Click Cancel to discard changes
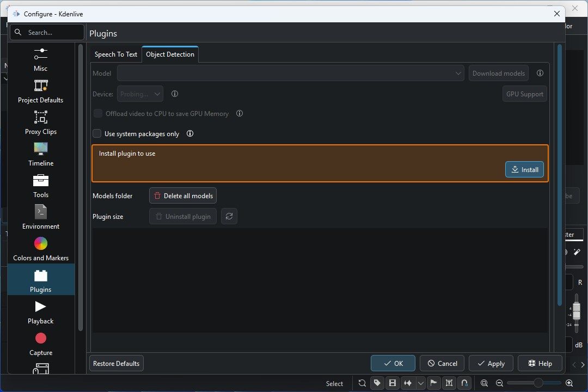This screenshot has width=588, height=392. point(442,363)
